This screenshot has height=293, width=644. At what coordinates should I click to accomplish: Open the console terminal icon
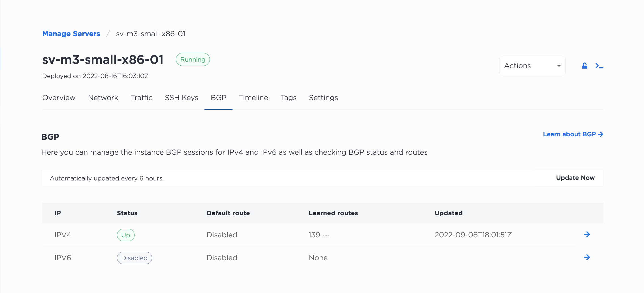[x=599, y=66]
